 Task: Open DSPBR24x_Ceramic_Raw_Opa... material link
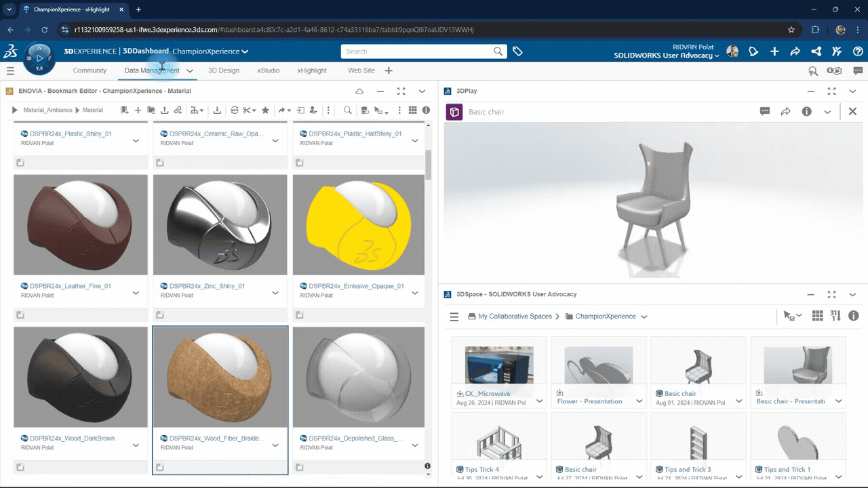[216, 134]
